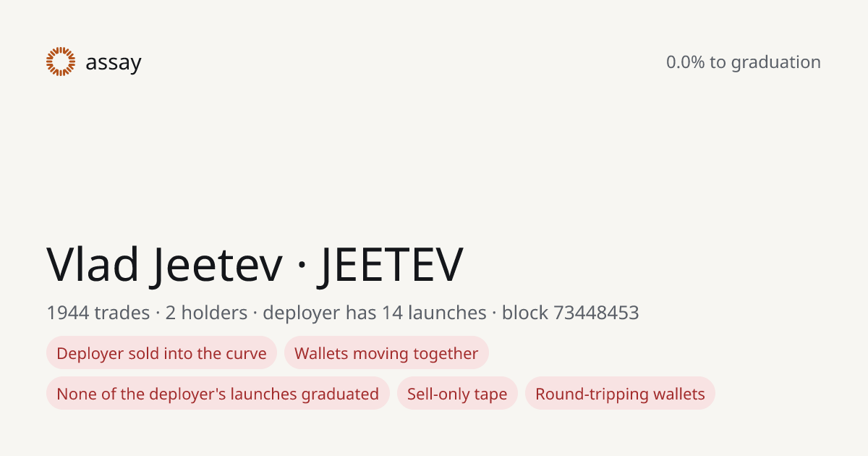The height and width of the screenshot is (456, 868).
Task: Open block number 73448453
Action: point(596,313)
